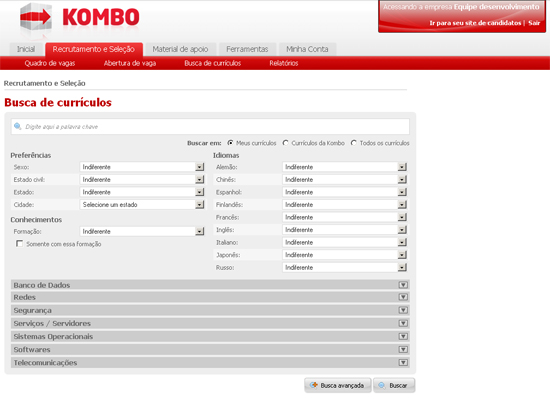Click the keyword search input field
This screenshot has width=550, height=416.
point(210,127)
